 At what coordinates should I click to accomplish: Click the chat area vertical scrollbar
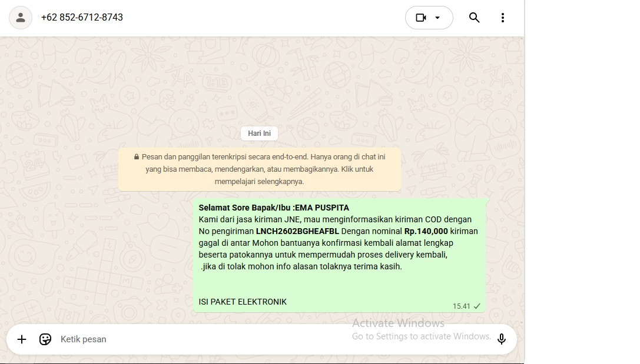click(521, 181)
